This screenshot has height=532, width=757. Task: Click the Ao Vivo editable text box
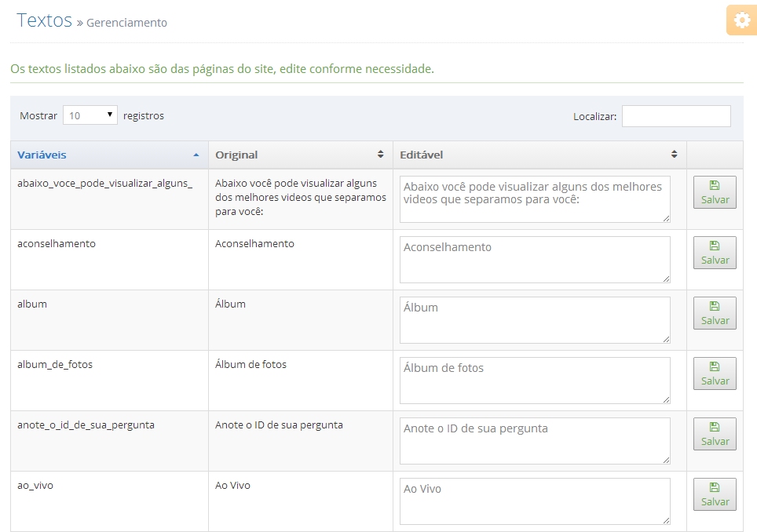pos(535,501)
